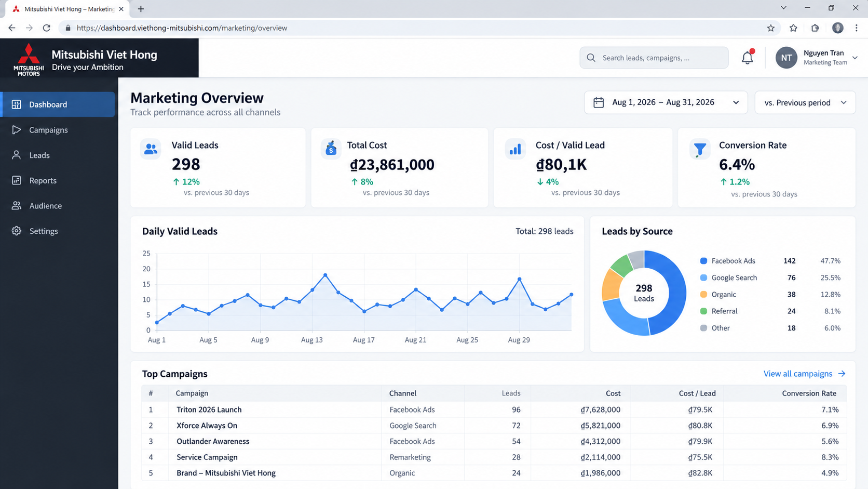Open Dashboard in sidebar
Screen dimensions: 868x489
coord(58,104)
